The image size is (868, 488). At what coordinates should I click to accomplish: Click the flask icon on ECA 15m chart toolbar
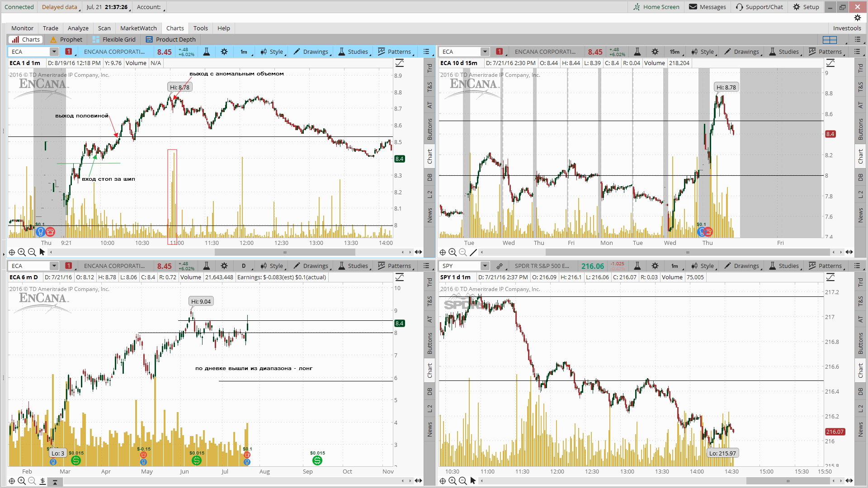point(637,52)
